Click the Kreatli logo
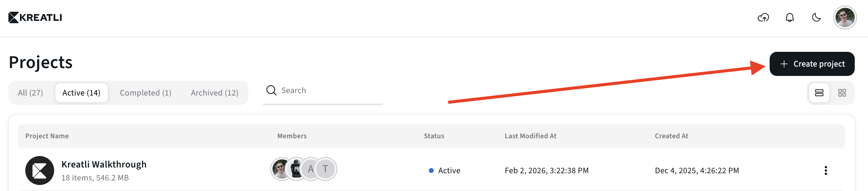This screenshot has height=191, width=868. (35, 17)
